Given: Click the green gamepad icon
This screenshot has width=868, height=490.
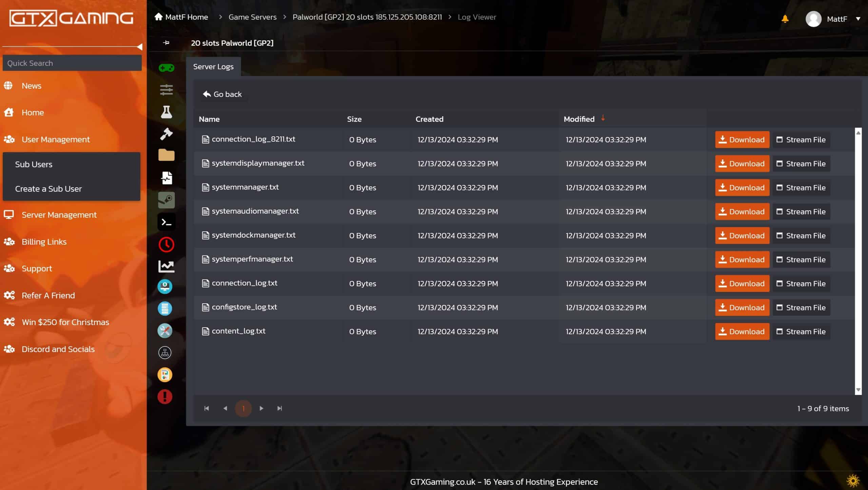Looking at the screenshot, I should pos(166,68).
